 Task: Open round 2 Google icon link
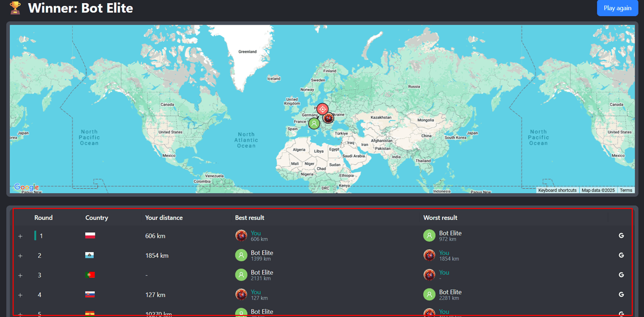[x=621, y=255]
